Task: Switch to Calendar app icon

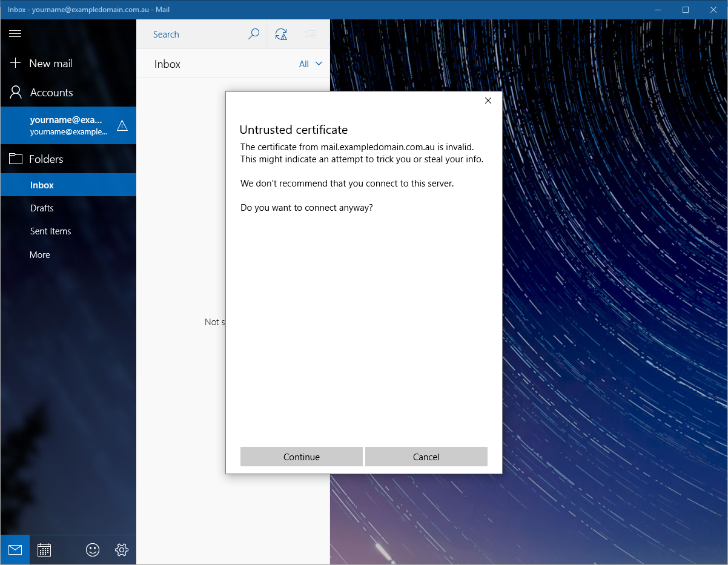Action: tap(44, 550)
